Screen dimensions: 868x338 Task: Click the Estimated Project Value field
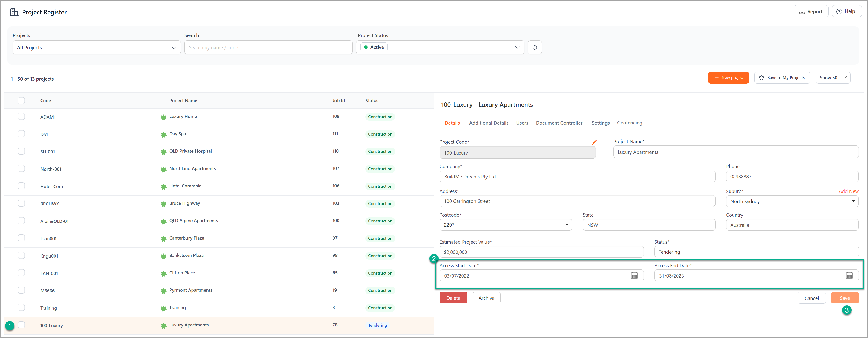541,252
